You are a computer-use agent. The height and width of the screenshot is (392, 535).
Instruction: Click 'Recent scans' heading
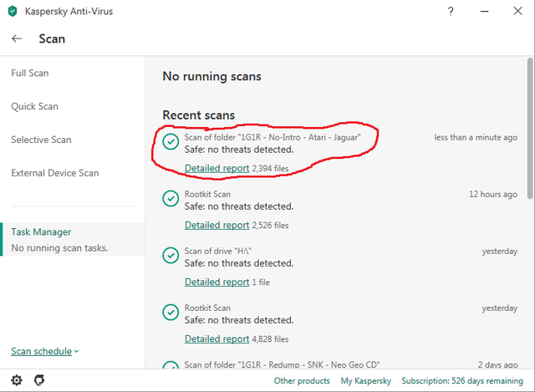click(x=199, y=115)
